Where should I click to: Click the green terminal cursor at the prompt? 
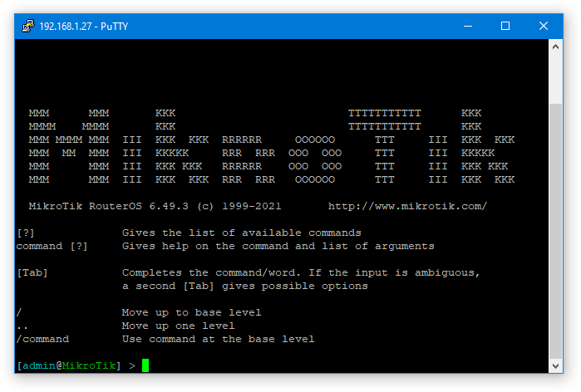[x=145, y=365]
